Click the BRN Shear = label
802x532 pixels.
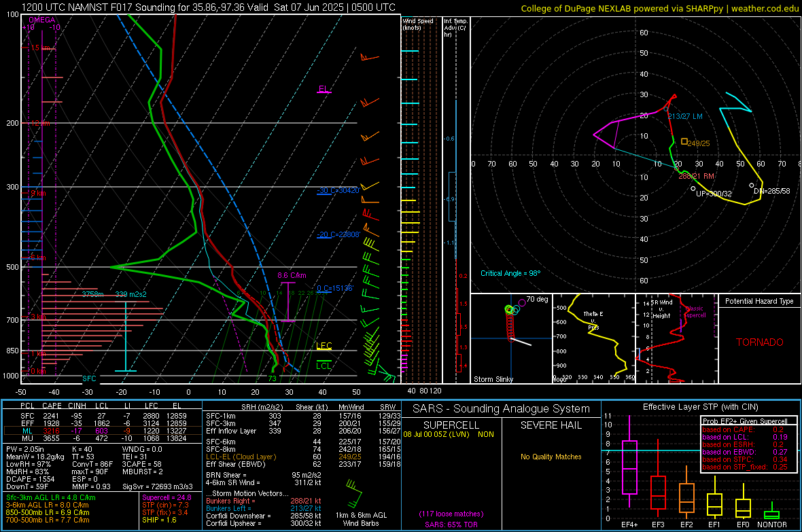pos(226,475)
